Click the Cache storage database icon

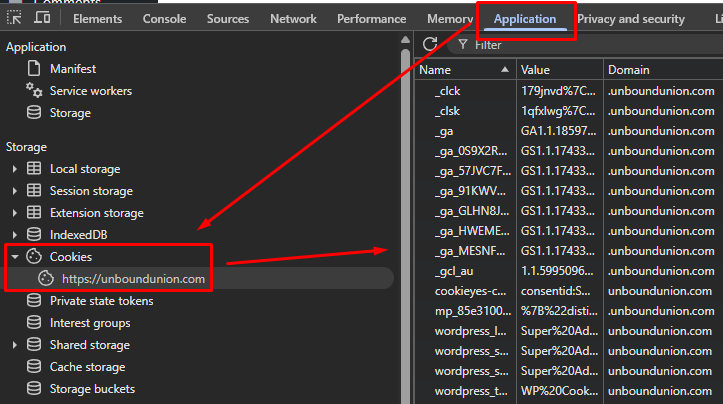click(34, 367)
